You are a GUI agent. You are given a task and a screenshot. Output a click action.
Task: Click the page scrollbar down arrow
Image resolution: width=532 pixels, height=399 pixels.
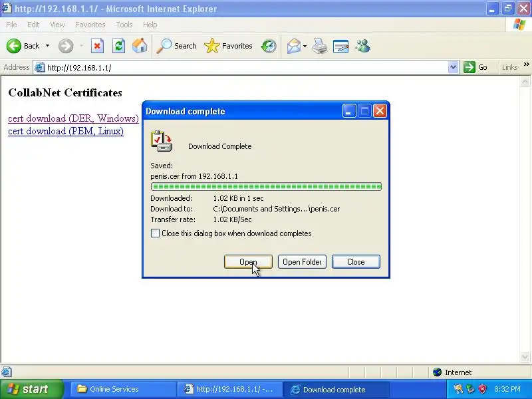(525, 356)
